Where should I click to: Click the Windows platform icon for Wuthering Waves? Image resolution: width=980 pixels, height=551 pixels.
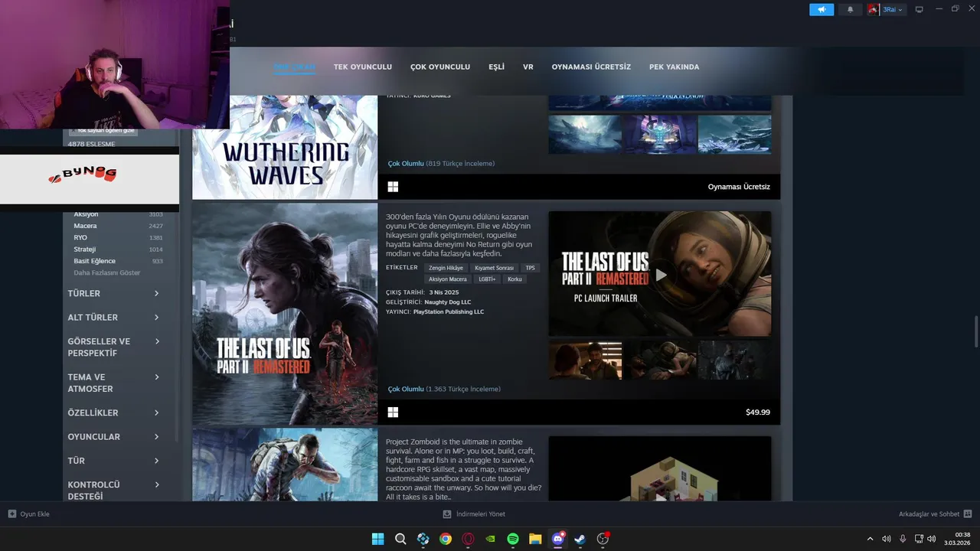coord(393,187)
